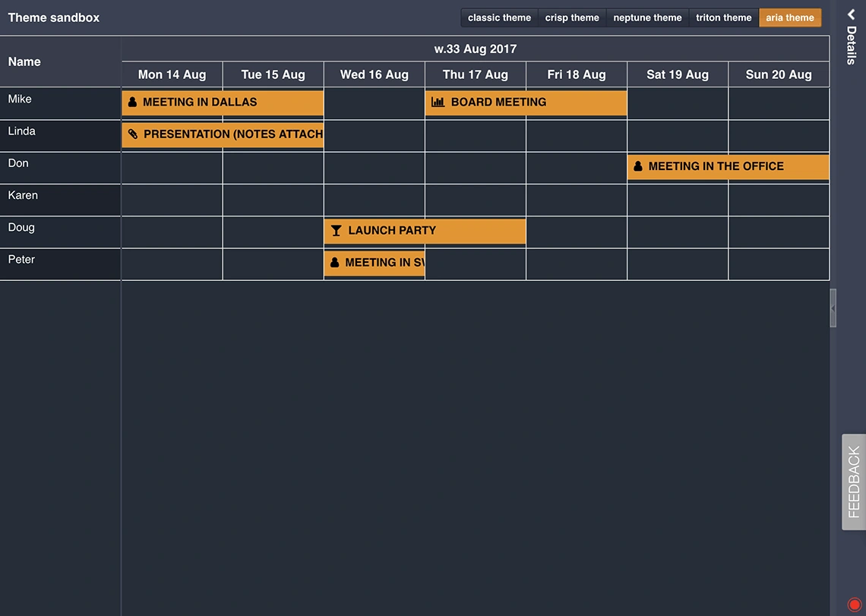Switch to crisp theme

572,17
